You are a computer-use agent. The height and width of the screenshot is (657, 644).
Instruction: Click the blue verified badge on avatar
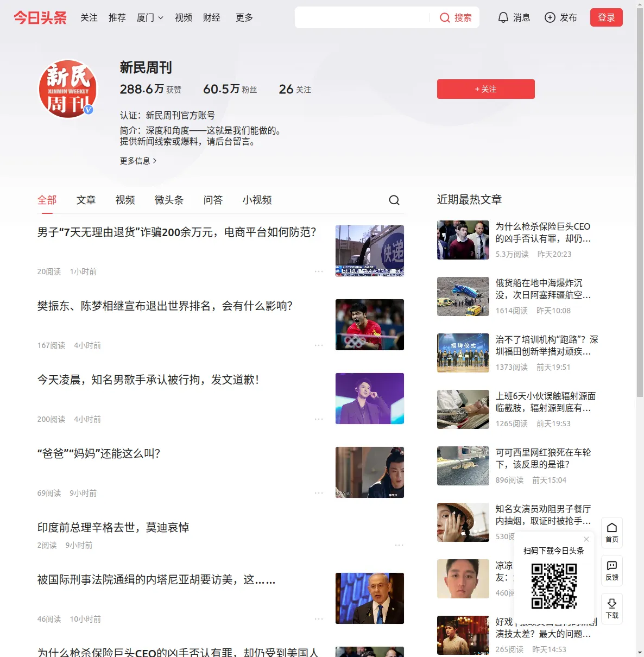[89, 110]
